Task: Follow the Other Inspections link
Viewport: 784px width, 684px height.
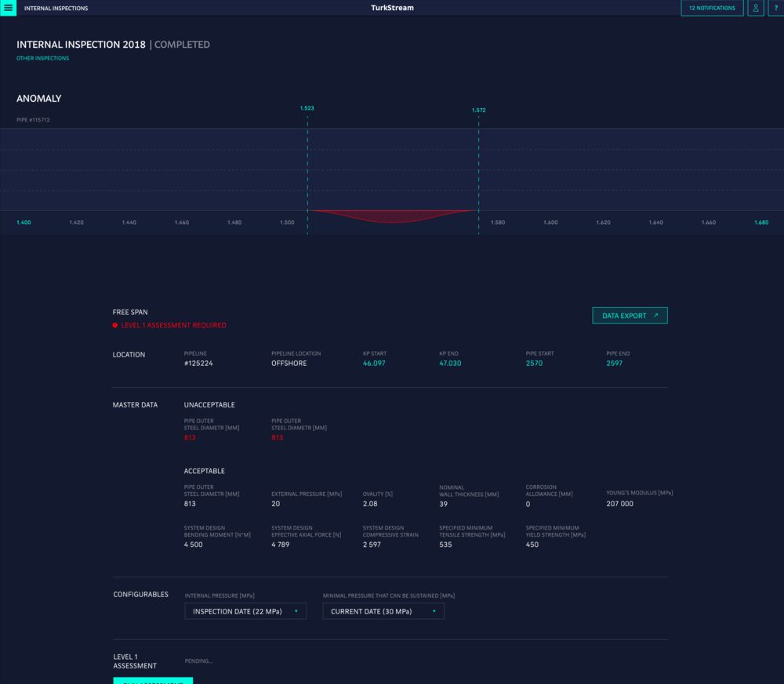Action: point(42,59)
